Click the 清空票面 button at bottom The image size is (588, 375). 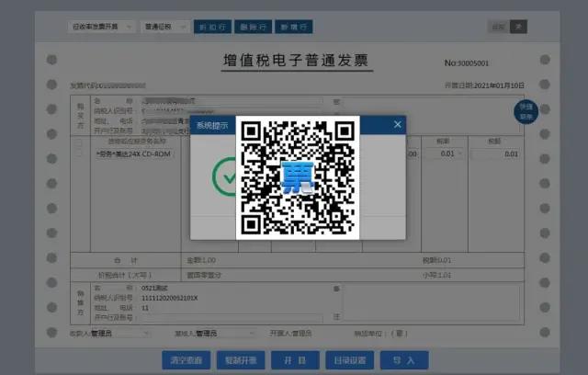pos(186,360)
